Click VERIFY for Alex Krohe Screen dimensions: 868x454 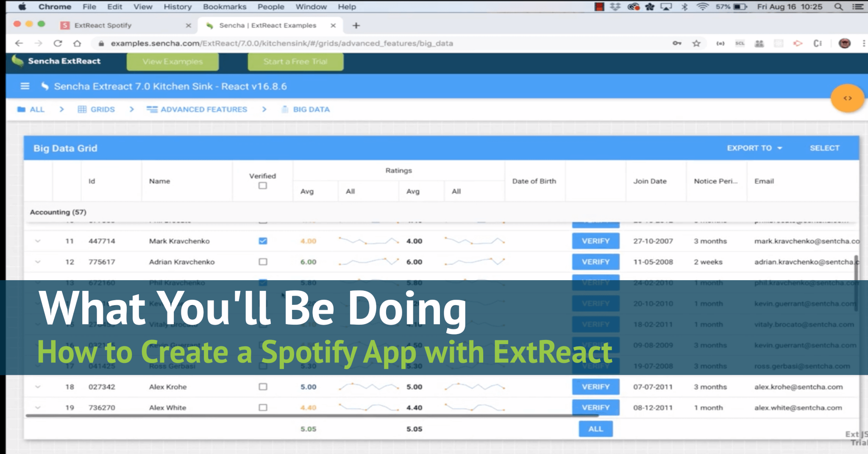click(595, 387)
